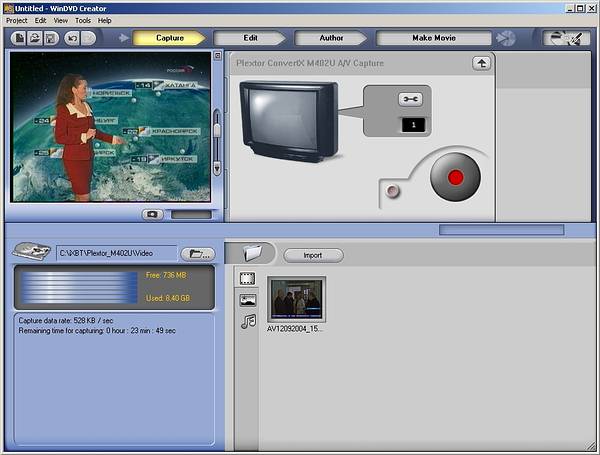The height and width of the screenshot is (455, 600).
Task: Take a snapshot with the camera icon
Action: pos(152,214)
